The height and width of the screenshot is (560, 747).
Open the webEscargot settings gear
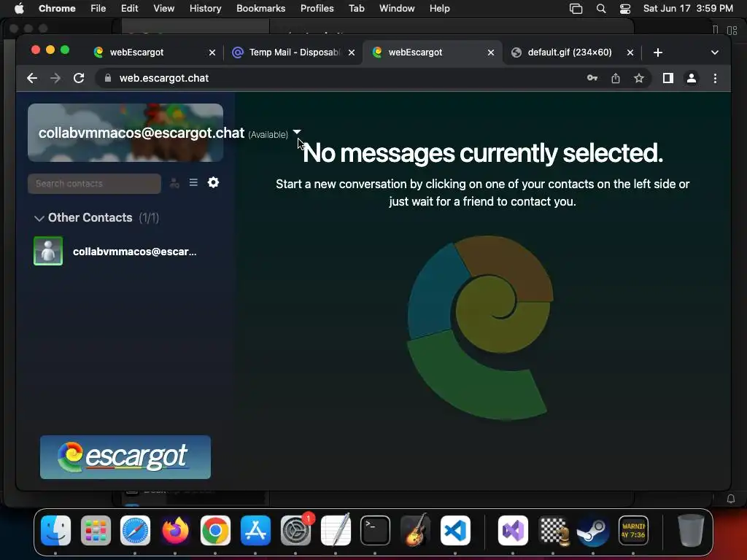tap(213, 182)
